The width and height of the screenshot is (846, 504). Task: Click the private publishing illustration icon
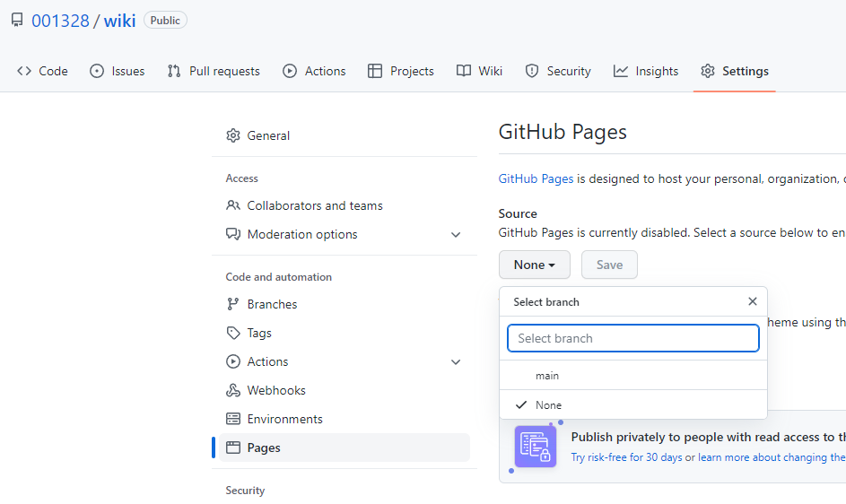(x=536, y=447)
